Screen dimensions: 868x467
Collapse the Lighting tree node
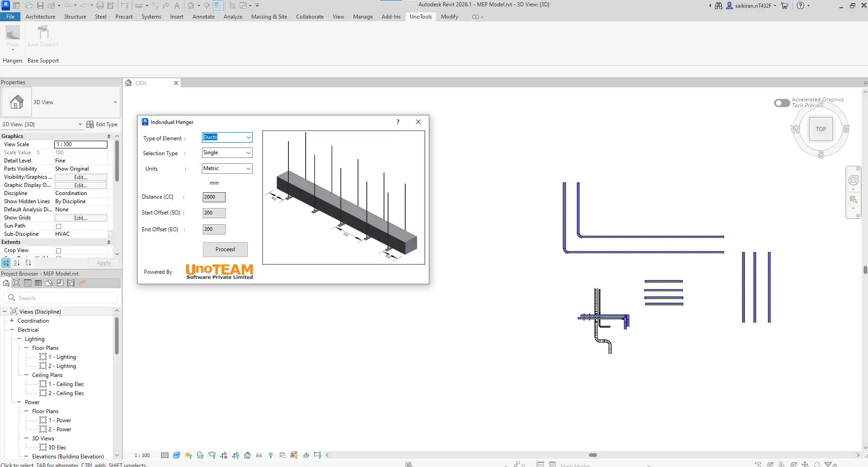pos(19,339)
